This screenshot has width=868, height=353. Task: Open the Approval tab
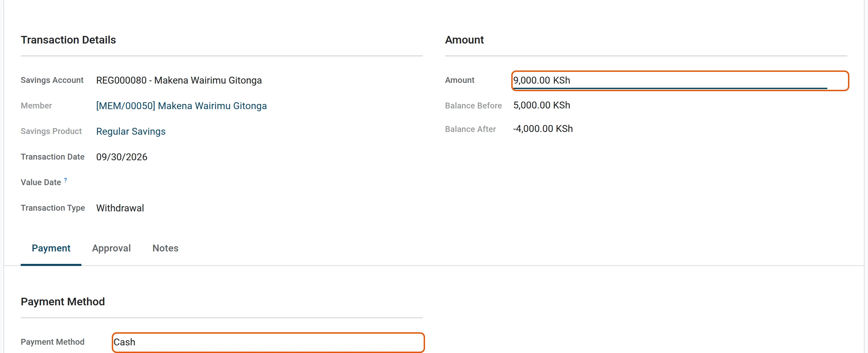coord(111,248)
